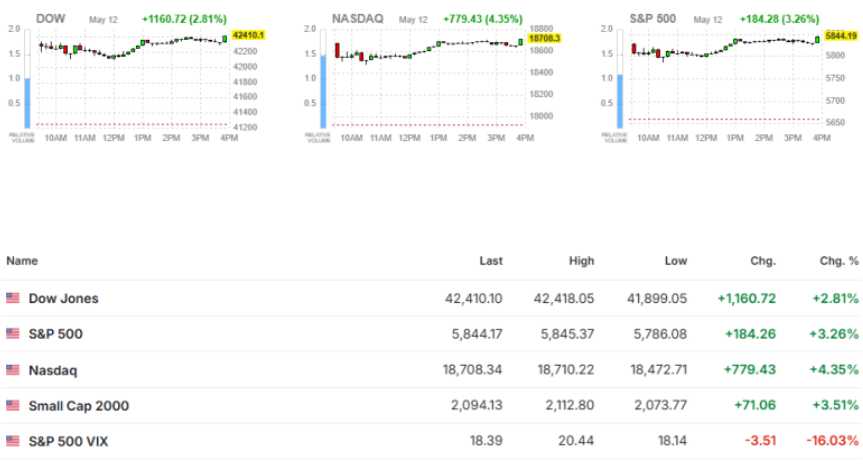Click Small Cap 2000 change +71.06
The image size is (863, 465).
point(755,406)
